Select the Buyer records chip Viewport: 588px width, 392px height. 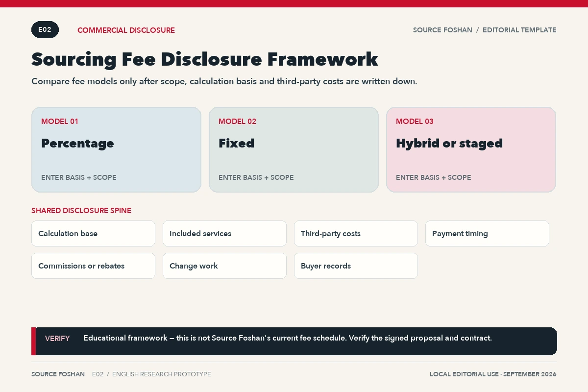pyautogui.click(x=356, y=266)
